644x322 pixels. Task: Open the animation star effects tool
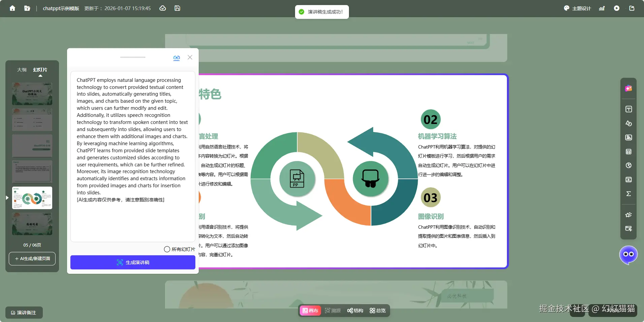[629, 215]
